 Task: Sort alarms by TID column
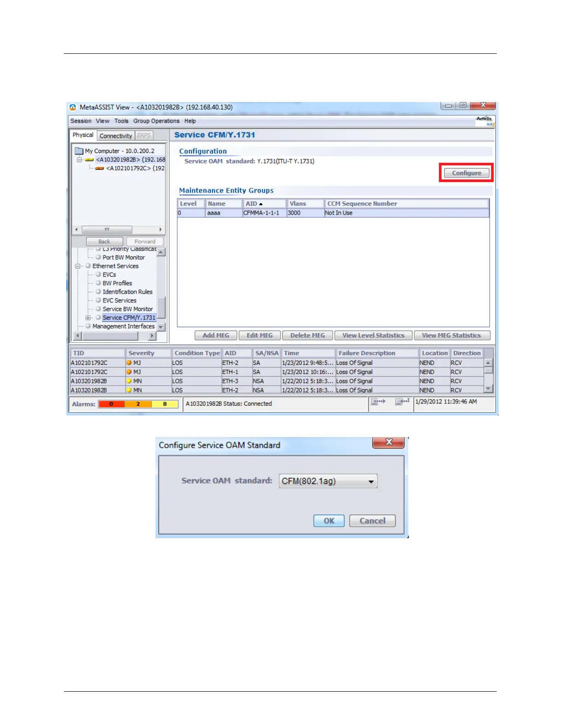(98, 353)
